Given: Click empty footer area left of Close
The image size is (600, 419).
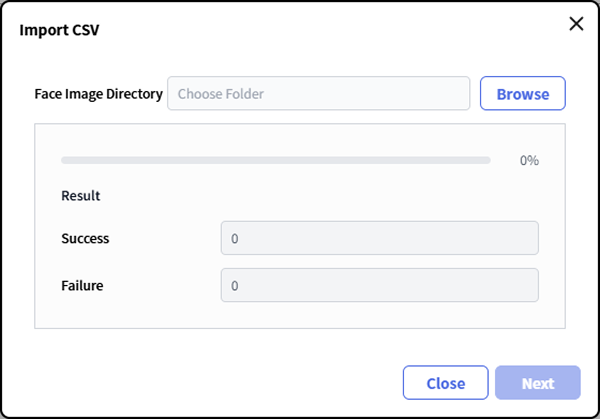Looking at the screenshot, I should (200, 383).
